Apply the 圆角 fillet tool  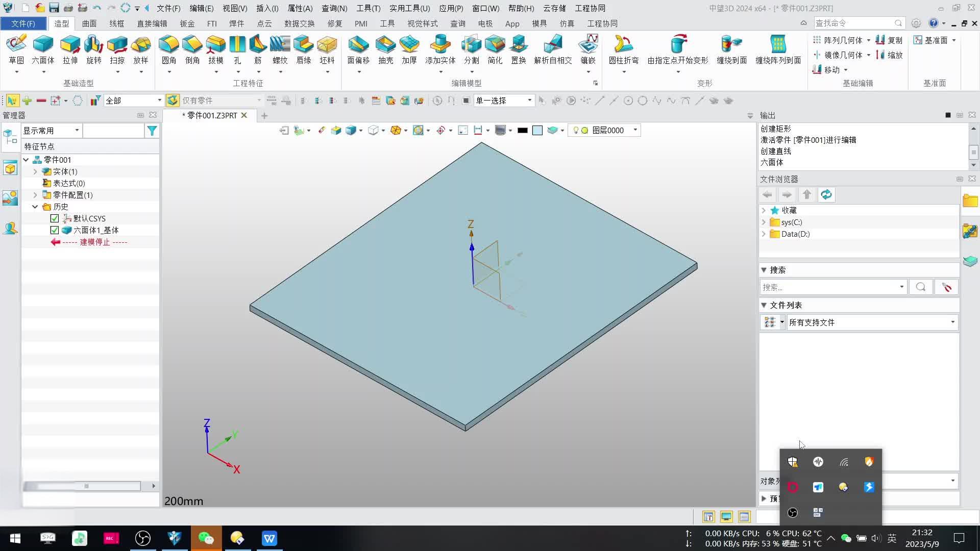[x=168, y=50]
